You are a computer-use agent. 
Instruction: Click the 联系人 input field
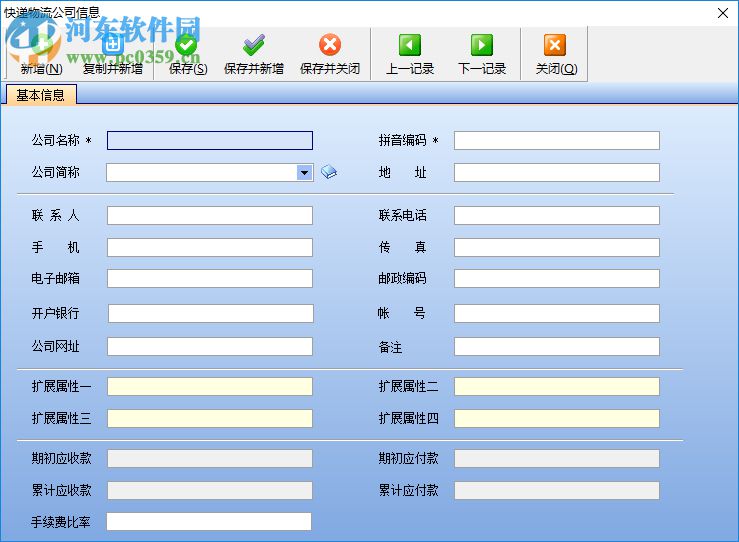(x=210, y=215)
